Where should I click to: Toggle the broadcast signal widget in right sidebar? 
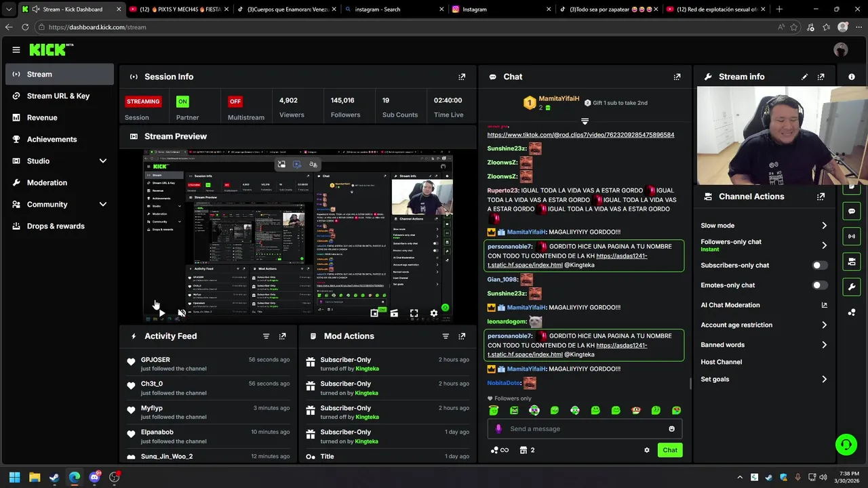pos(852,237)
